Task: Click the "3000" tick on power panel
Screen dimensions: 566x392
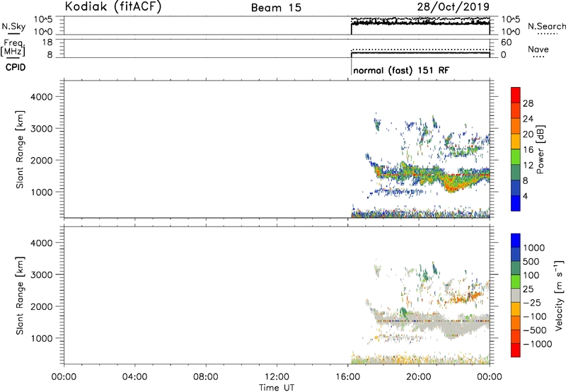Action: click(x=42, y=129)
